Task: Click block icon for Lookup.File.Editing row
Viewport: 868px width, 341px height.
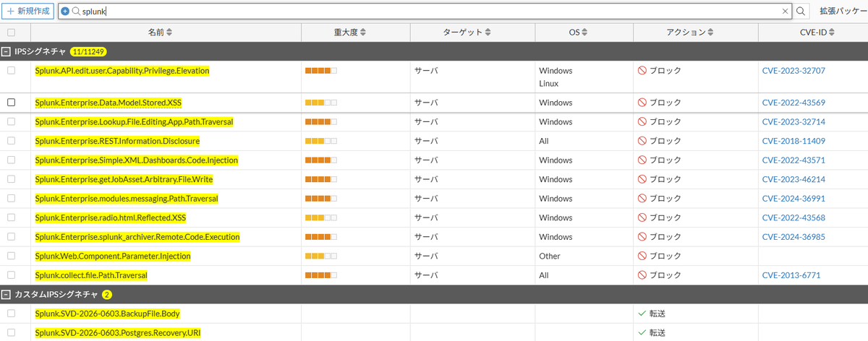Action: pyautogui.click(x=642, y=122)
